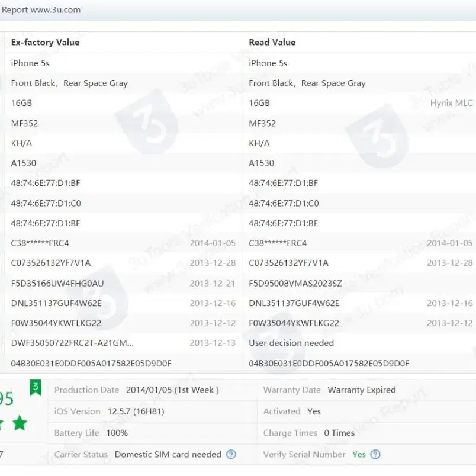Click "KH/A" in the Ex-factory column
The image size is (476, 476).
tap(21, 143)
